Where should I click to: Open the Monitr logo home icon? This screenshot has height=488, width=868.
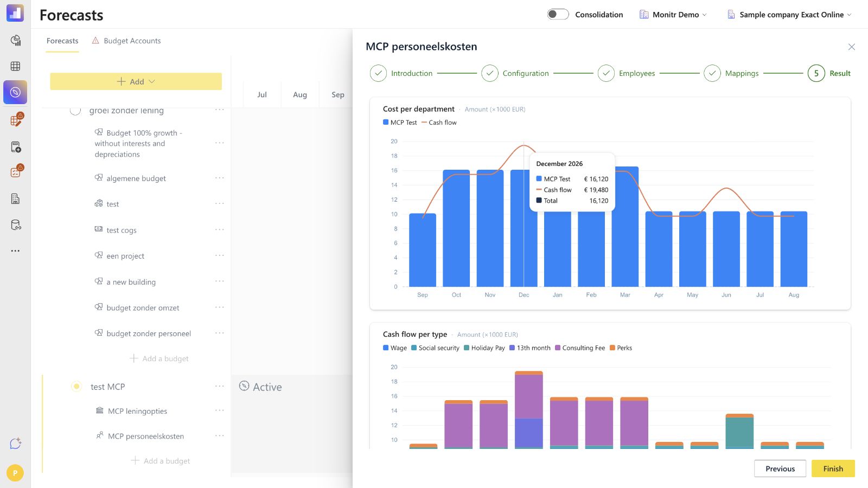click(x=15, y=13)
